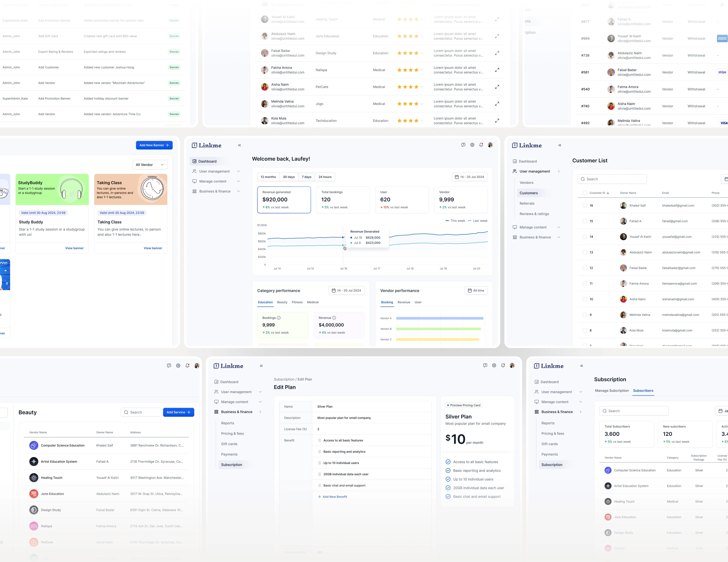Collapse sidebar in Edit Plan panel
The width and height of the screenshot is (728, 562).
261,366
